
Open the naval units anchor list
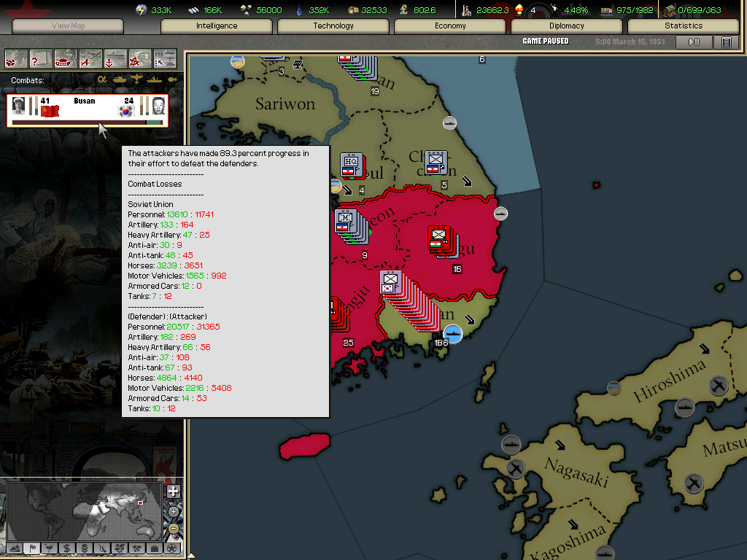[115, 58]
